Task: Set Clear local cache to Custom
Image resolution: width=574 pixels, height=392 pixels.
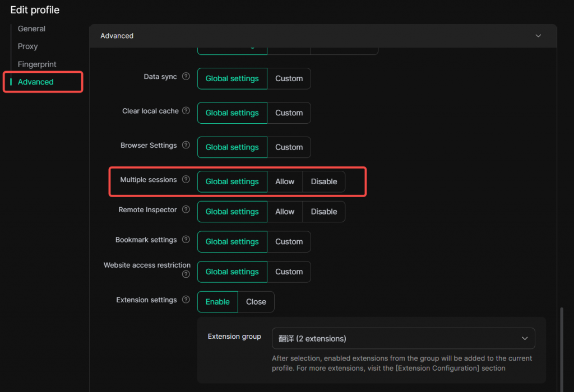Action: click(289, 113)
